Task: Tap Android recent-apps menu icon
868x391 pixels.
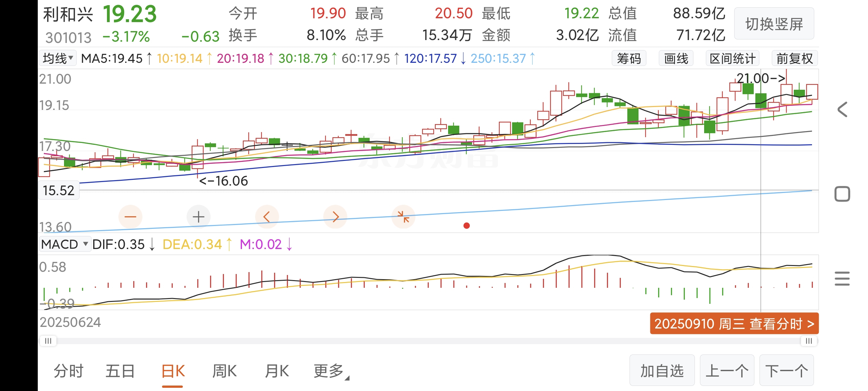Action: click(x=842, y=279)
